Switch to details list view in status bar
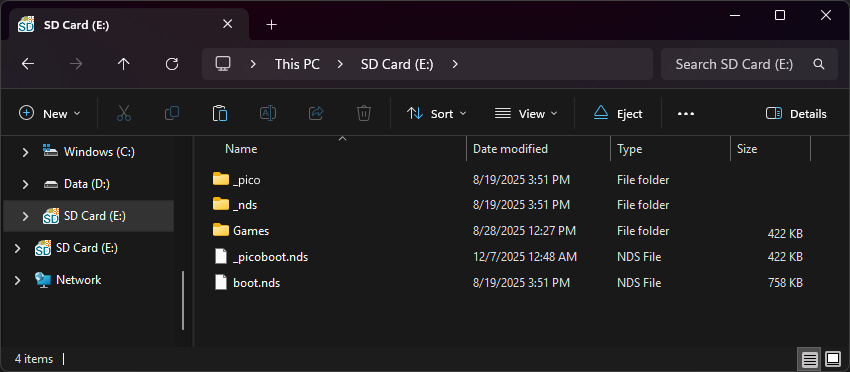 tap(810, 359)
